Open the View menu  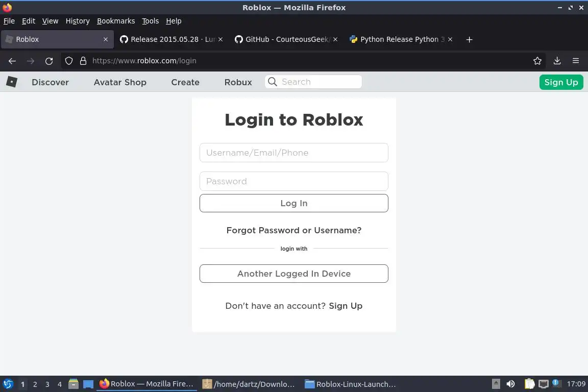(x=50, y=21)
